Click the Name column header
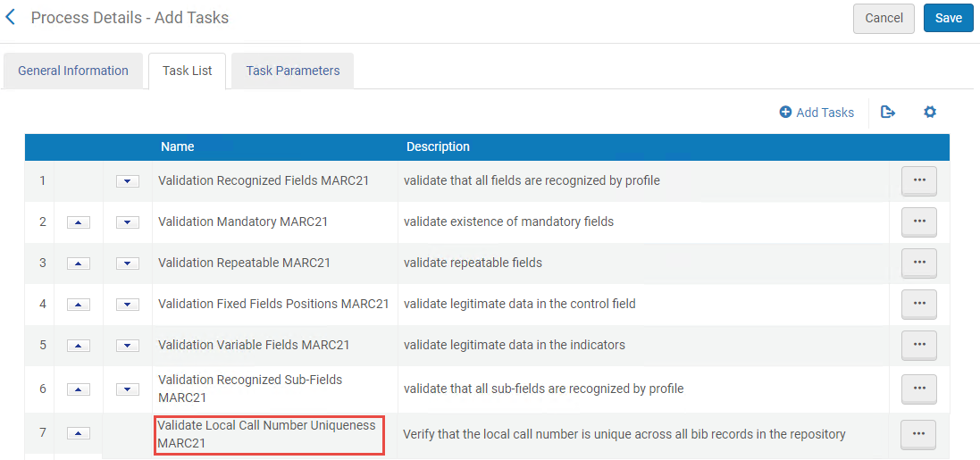The height and width of the screenshot is (460, 980). [178, 146]
